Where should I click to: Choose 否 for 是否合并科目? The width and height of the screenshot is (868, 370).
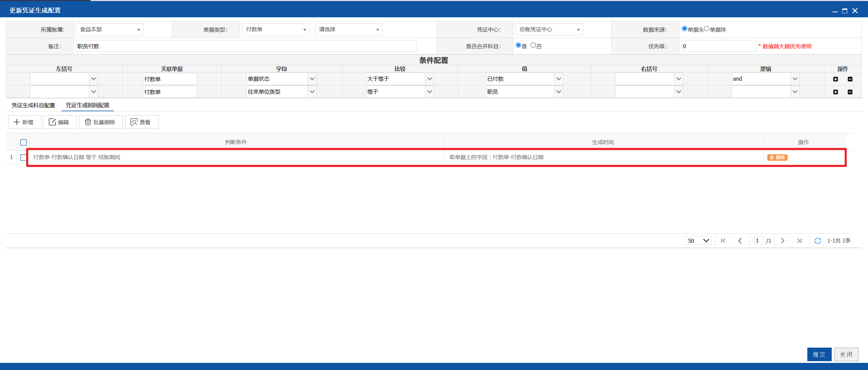pyautogui.click(x=533, y=45)
